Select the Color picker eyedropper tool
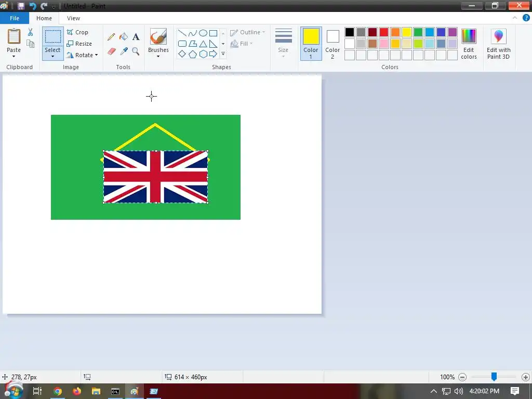This screenshot has width=532, height=399. pos(124,51)
